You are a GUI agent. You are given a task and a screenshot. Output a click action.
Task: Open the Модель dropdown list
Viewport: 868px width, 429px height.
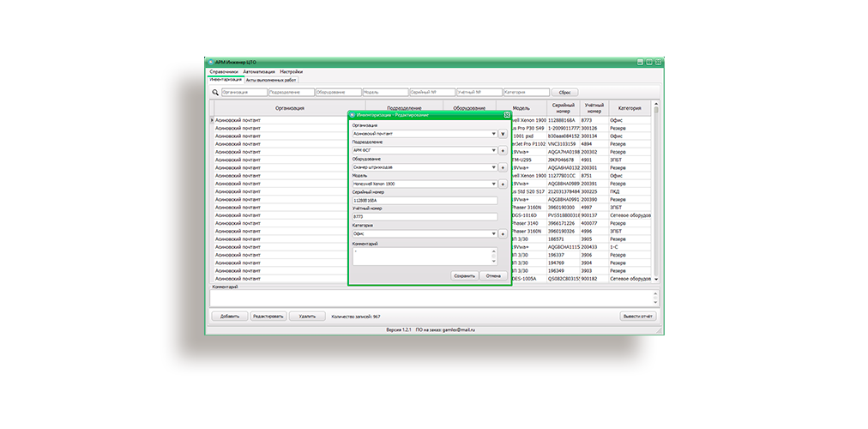[494, 184]
